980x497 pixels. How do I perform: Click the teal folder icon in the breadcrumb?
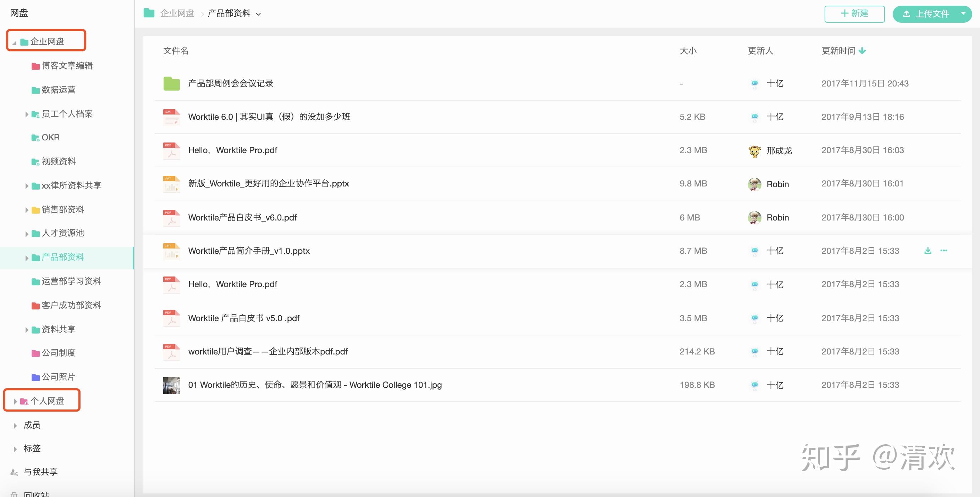[x=149, y=13]
